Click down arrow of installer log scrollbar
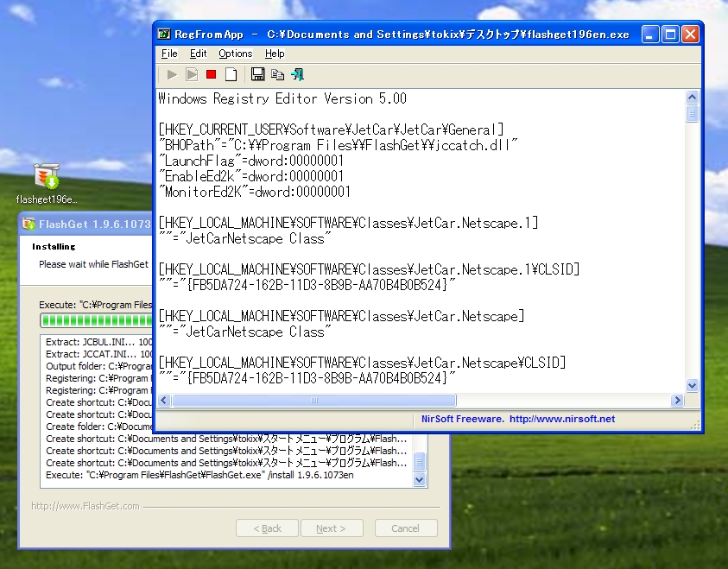This screenshot has width=728, height=569. 419,479
